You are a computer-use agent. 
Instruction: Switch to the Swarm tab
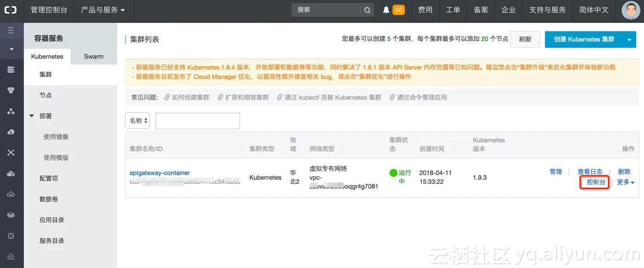[x=94, y=57]
